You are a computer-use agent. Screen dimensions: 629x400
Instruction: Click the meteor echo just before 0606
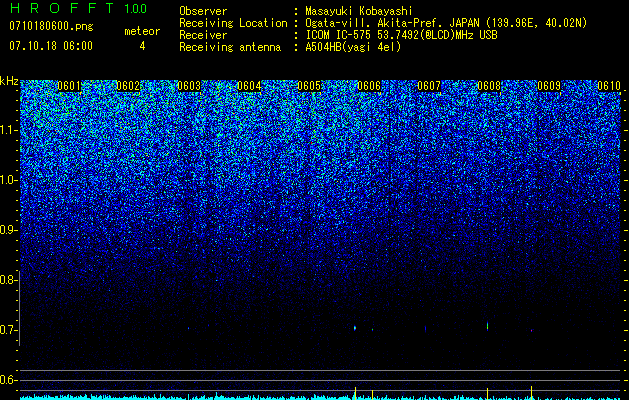pos(355,328)
